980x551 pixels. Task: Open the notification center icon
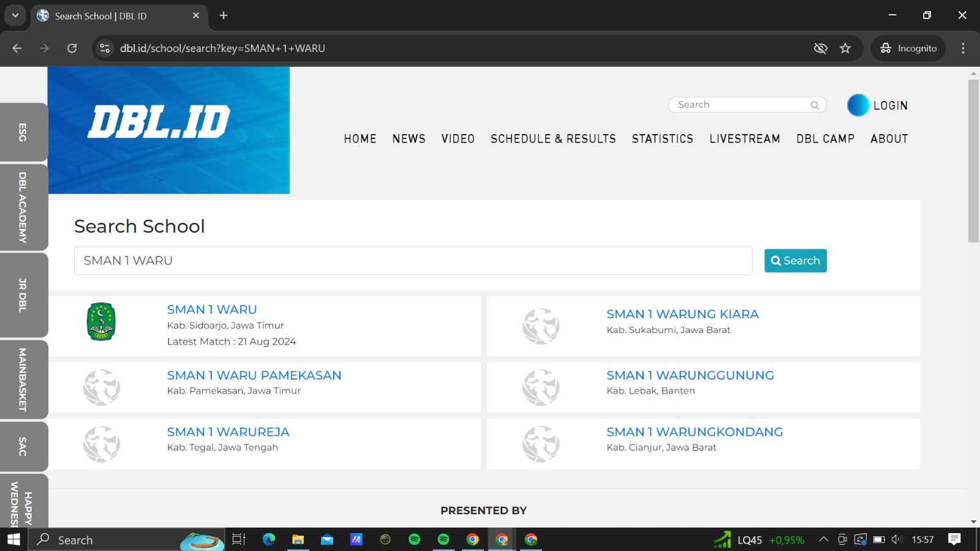click(x=954, y=539)
